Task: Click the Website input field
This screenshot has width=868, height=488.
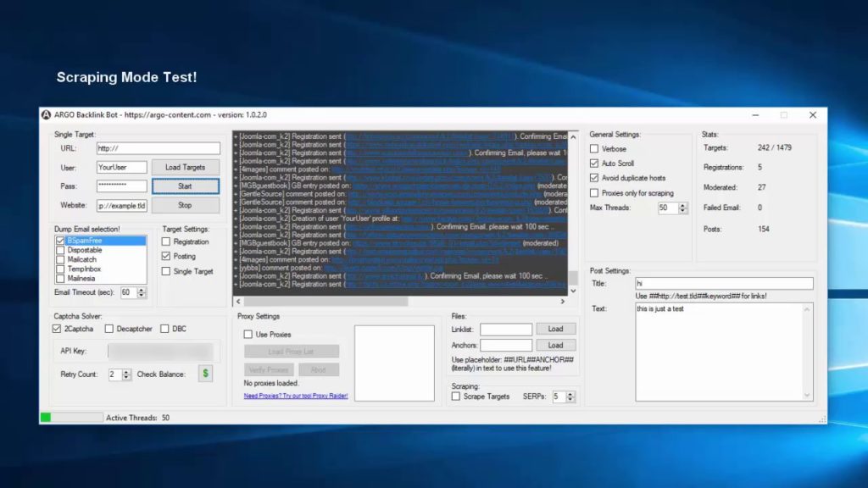Action: [x=122, y=205]
